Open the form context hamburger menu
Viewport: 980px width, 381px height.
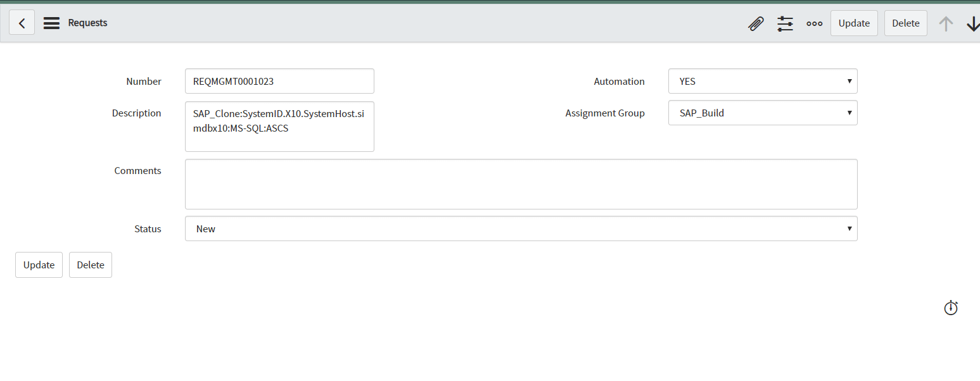51,23
